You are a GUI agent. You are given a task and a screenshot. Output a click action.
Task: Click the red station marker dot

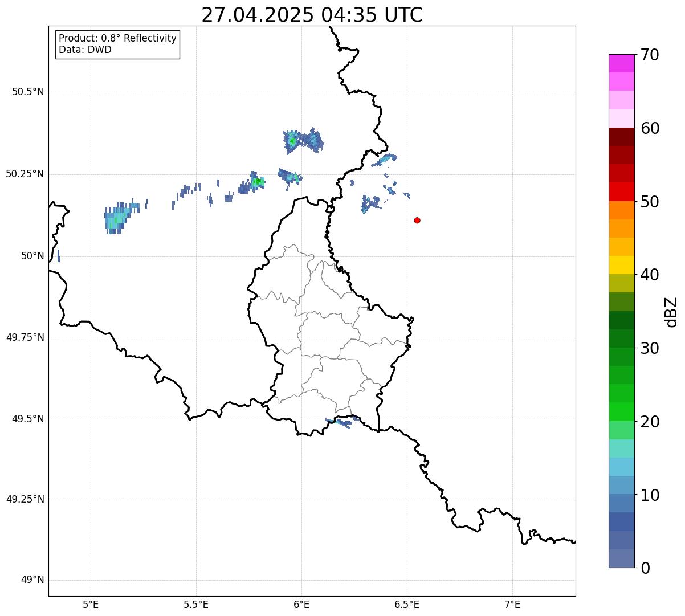click(417, 220)
